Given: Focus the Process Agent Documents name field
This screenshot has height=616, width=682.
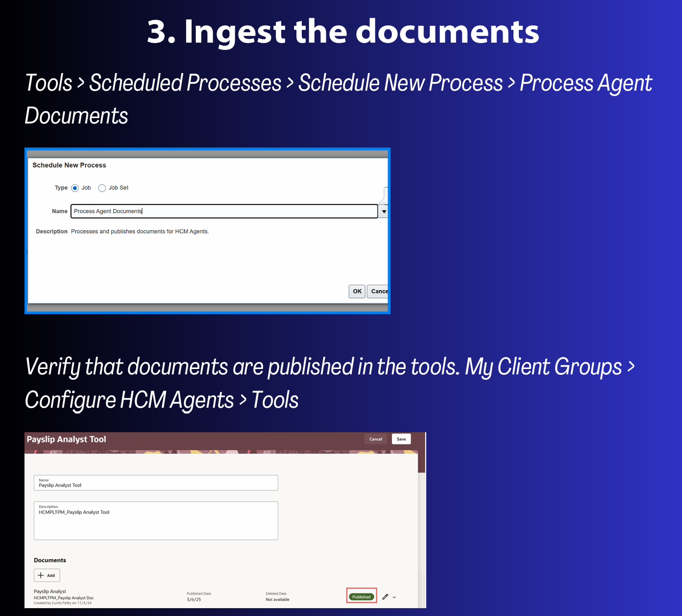Looking at the screenshot, I should [224, 211].
